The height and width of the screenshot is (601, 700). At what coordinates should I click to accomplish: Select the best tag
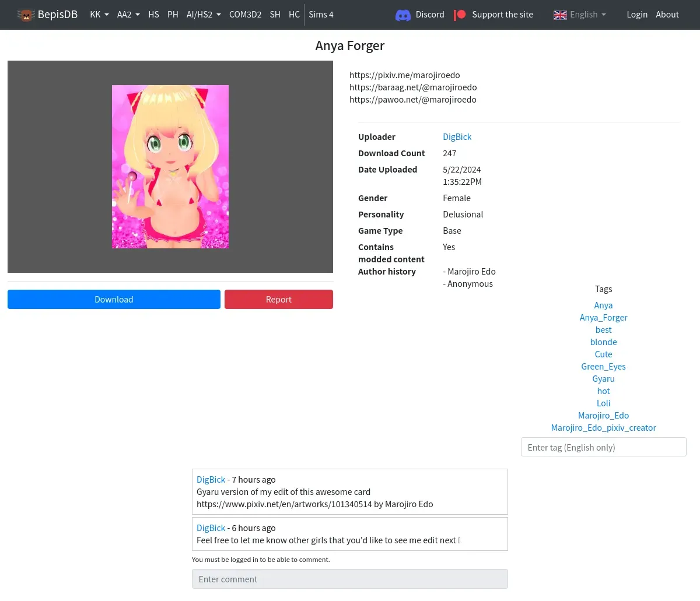coord(603,330)
